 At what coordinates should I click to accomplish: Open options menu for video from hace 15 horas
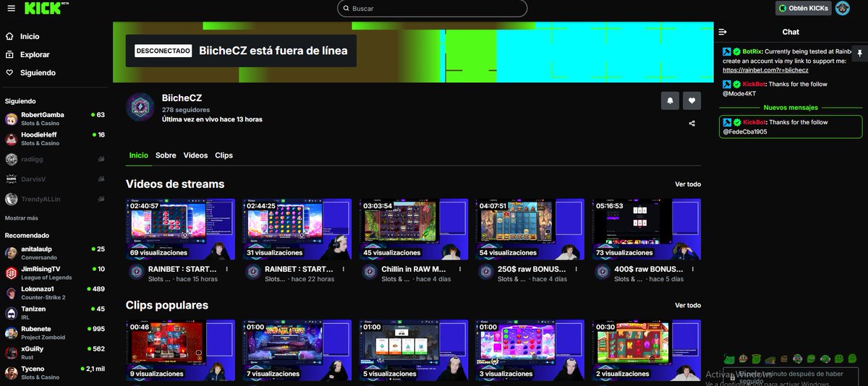(226, 269)
